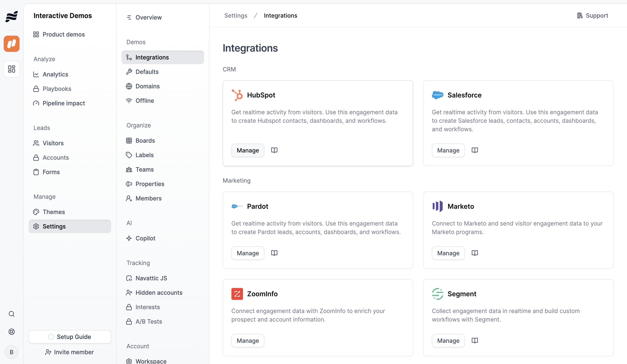Click the Navattic wave logo icon

pyautogui.click(x=11, y=16)
